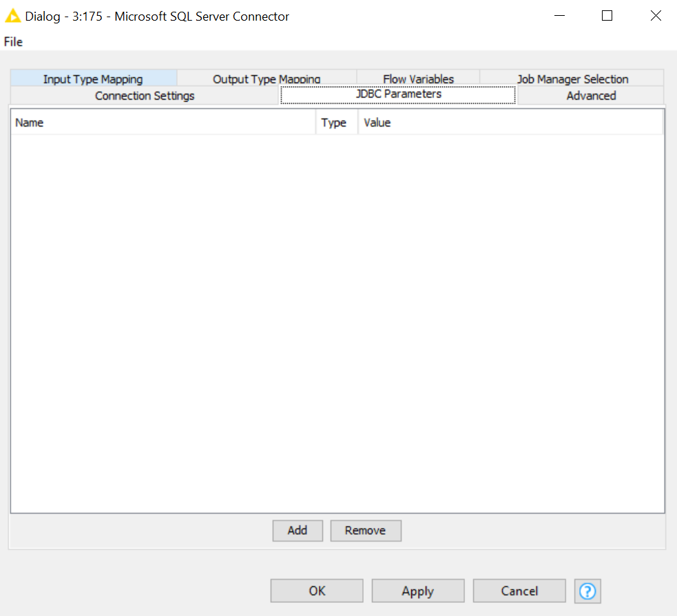Switch to the Output Type Mapping tab
677x616 pixels.
point(267,78)
